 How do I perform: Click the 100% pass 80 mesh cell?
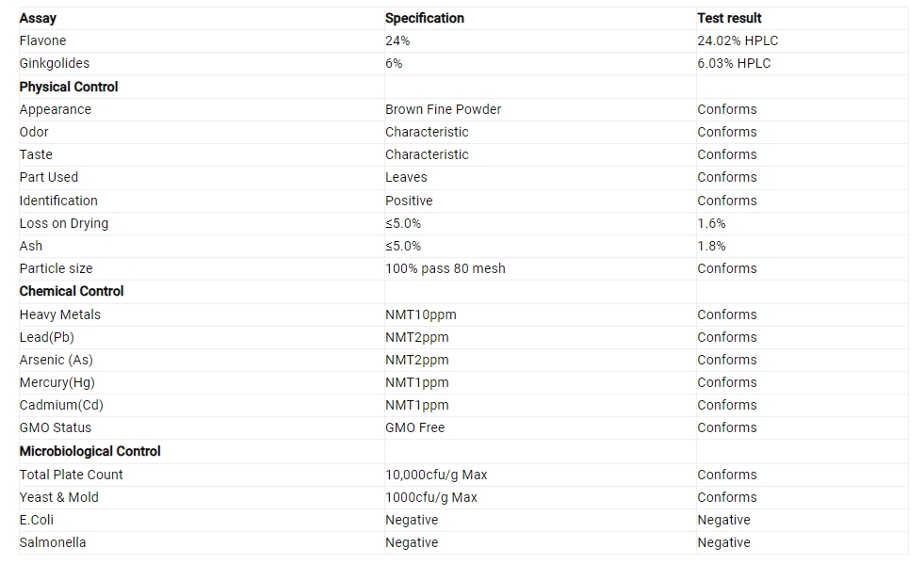pyautogui.click(x=445, y=268)
